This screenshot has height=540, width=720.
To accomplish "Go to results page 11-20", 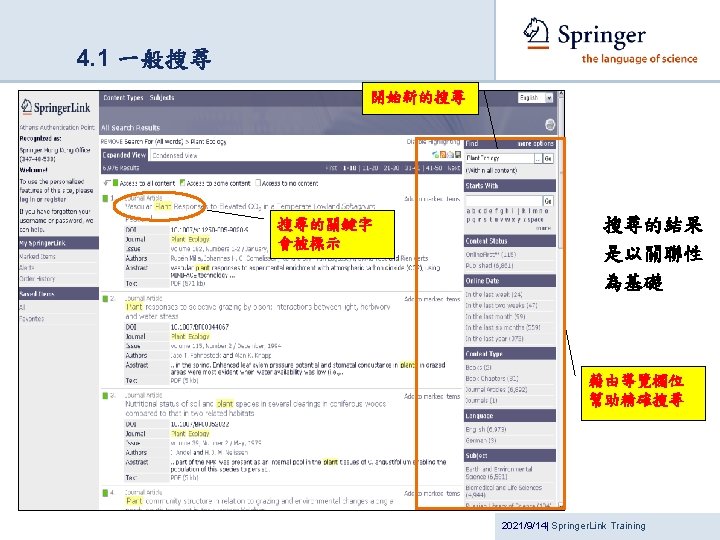I will coord(371,168).
